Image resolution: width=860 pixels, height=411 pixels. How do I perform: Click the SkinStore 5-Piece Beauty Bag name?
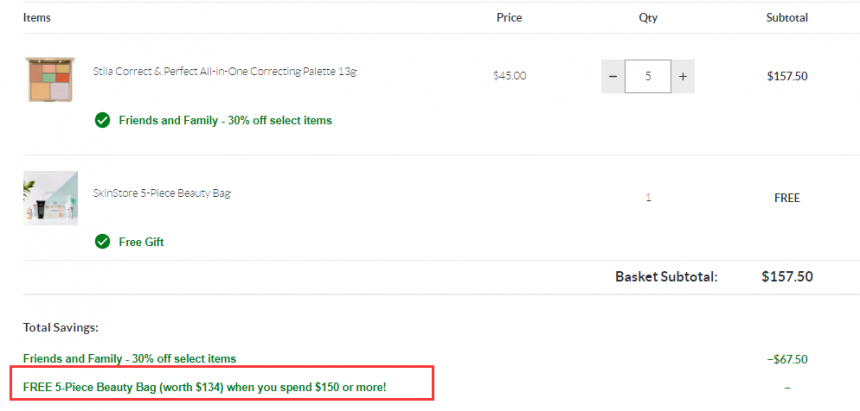(x=162, y=193)
